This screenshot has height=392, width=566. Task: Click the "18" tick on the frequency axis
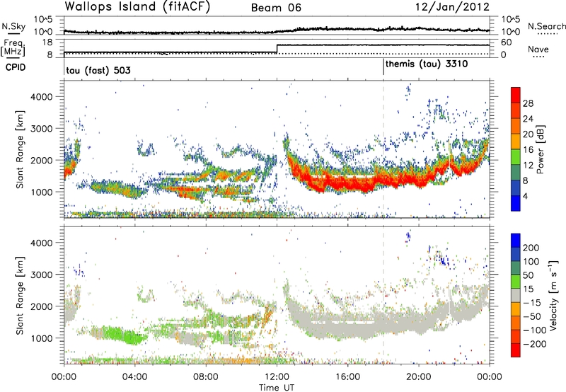click(x=47, y=42)
